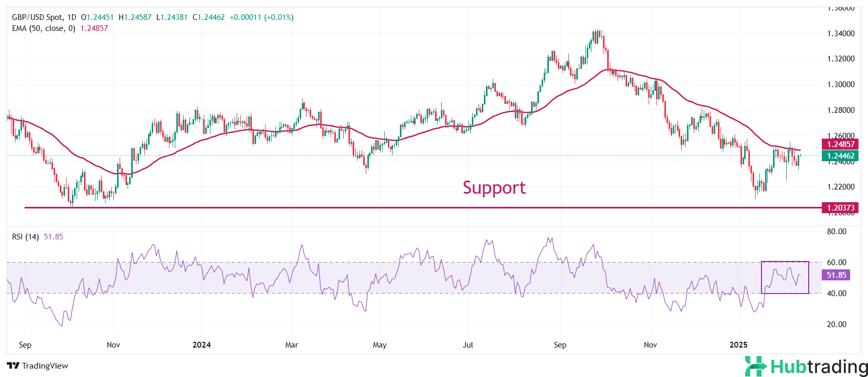Click the 2024 label on time axis
Screen dimensions: 868x377
point(202,345)
